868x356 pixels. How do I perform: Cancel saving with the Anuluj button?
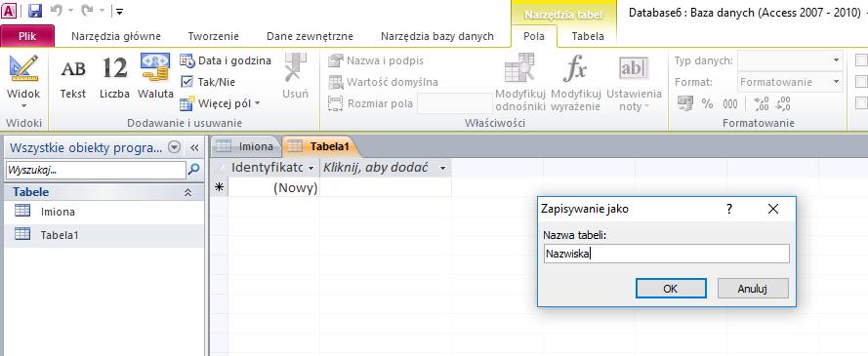click(753, 288)
